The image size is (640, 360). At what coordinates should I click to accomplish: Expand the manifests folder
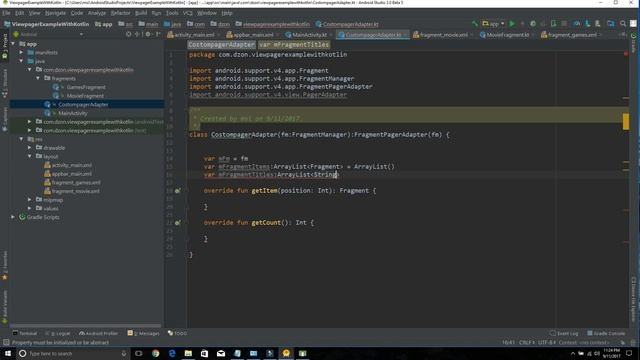21,52
